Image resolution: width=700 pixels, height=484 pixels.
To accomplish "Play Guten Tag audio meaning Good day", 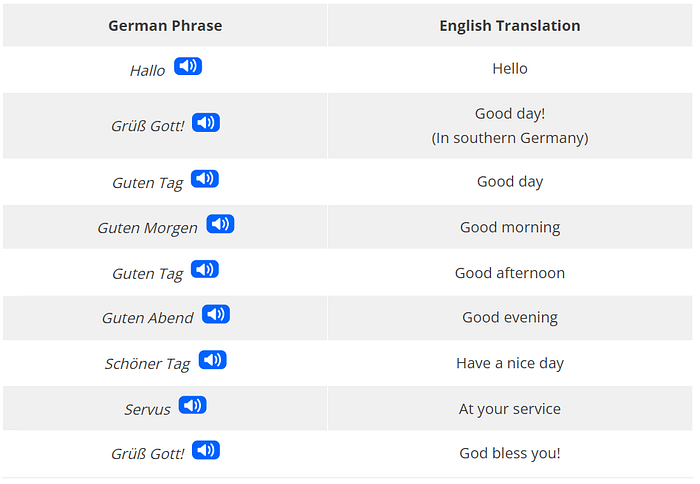I will [x=204, y=179].
